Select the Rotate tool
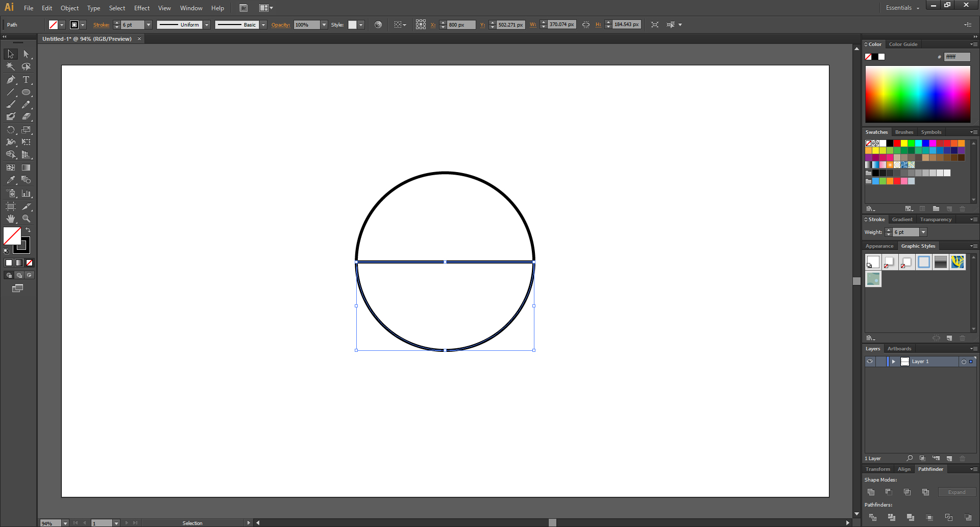 click(11, 130)
